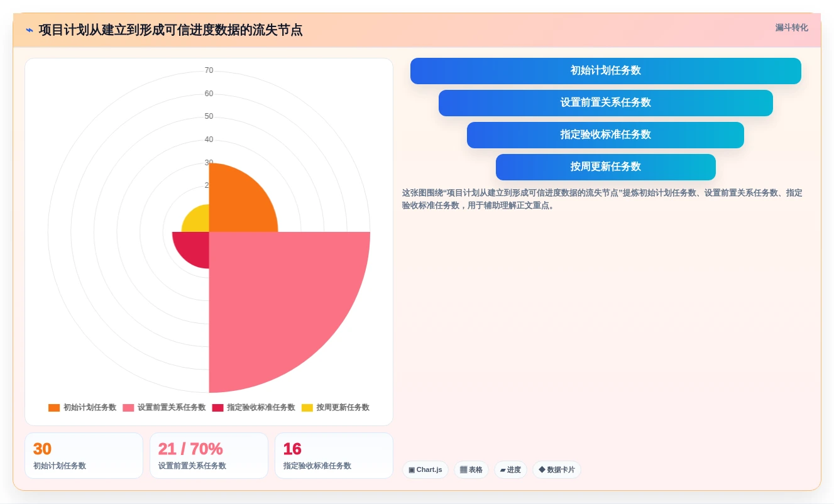
Task: Click the Chart.js tag chip
Action: pos(425,470)
